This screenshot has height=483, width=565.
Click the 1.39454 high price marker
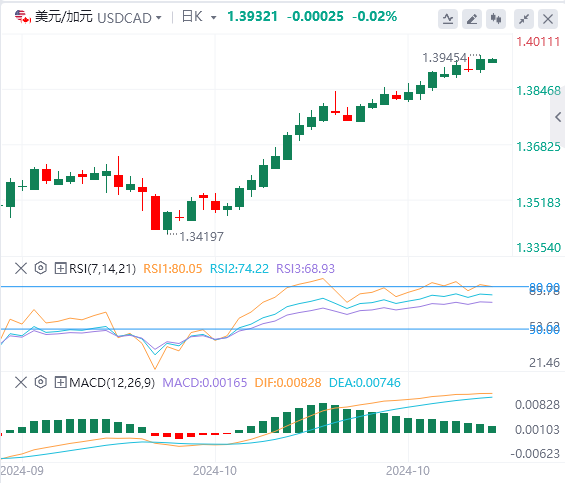pyautogui.click(x=444, y=58)
